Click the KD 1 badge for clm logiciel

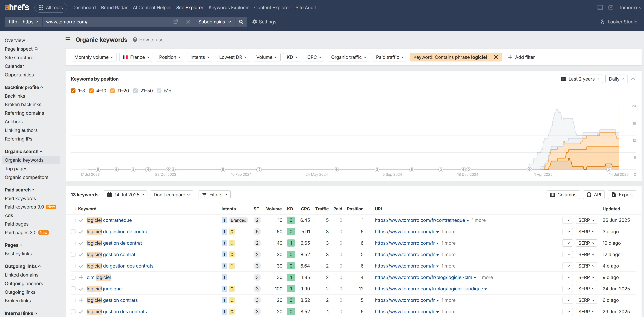(x=291, y=277)
